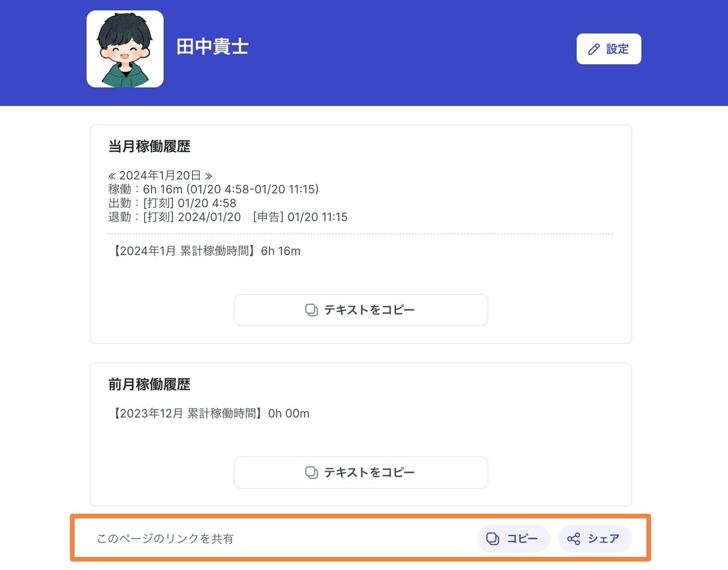The image size is (728, 570).
Task: Click the このページのリンクを共有 label
Action: click(x=165, y=539)
